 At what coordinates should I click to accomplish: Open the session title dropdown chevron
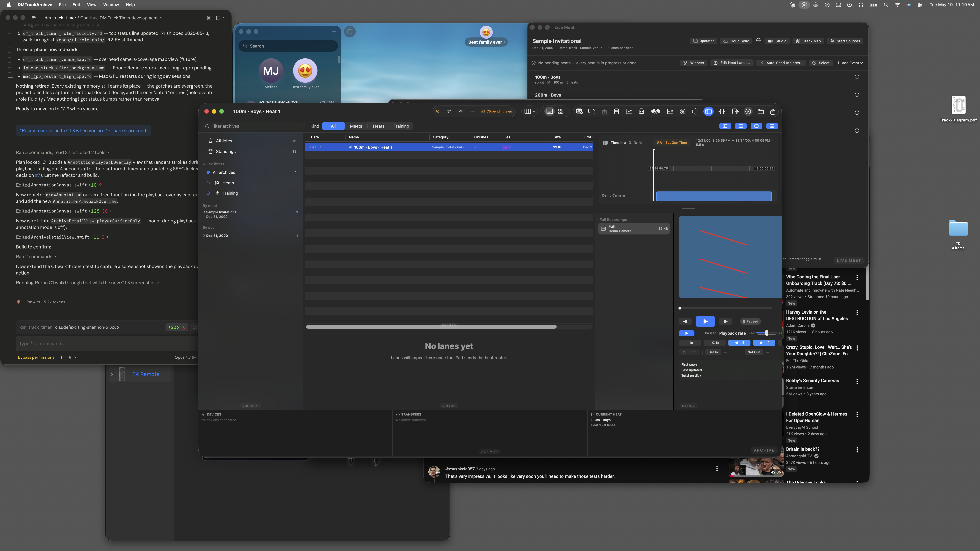coord(161,18)
